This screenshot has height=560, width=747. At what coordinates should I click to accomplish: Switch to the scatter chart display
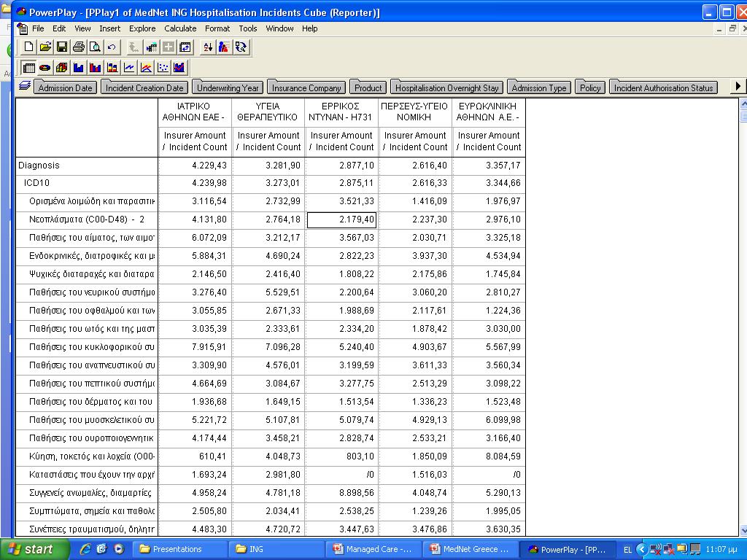point(163,68)
